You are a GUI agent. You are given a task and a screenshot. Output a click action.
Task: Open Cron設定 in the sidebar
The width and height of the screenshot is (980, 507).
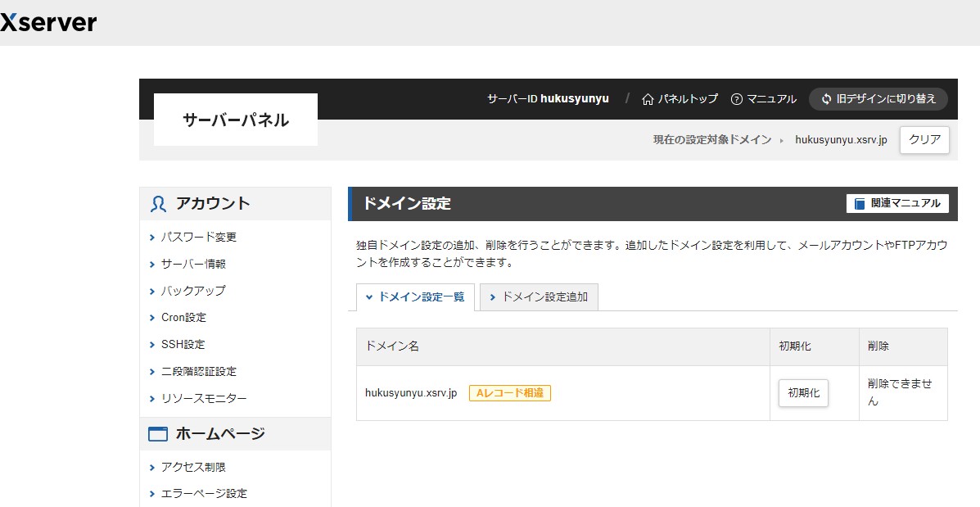coord(183,318)
